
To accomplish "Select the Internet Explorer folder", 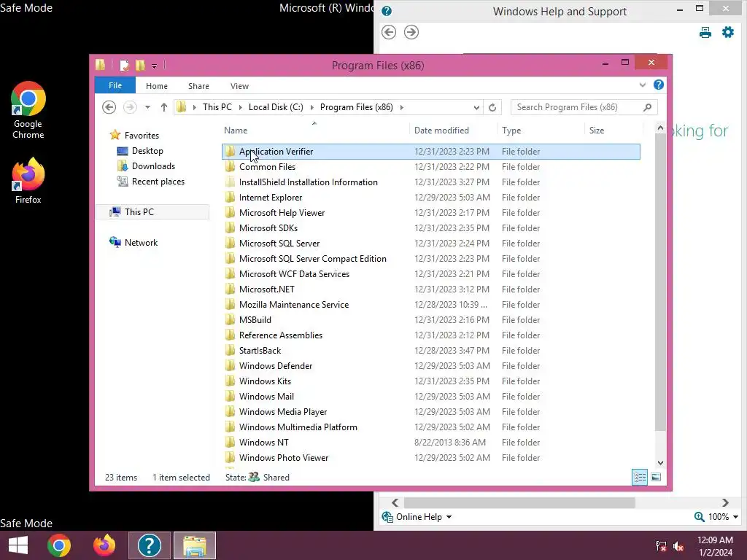I will [430, 197].
